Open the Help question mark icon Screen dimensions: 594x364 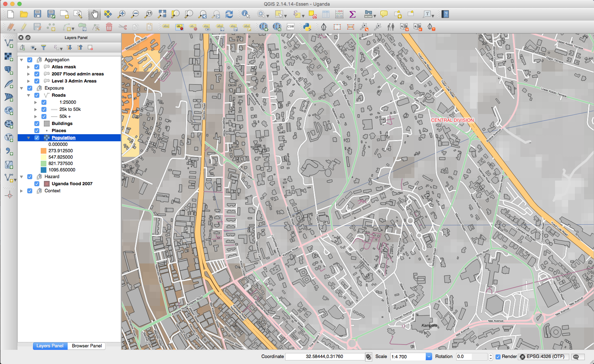click(445, 14)
